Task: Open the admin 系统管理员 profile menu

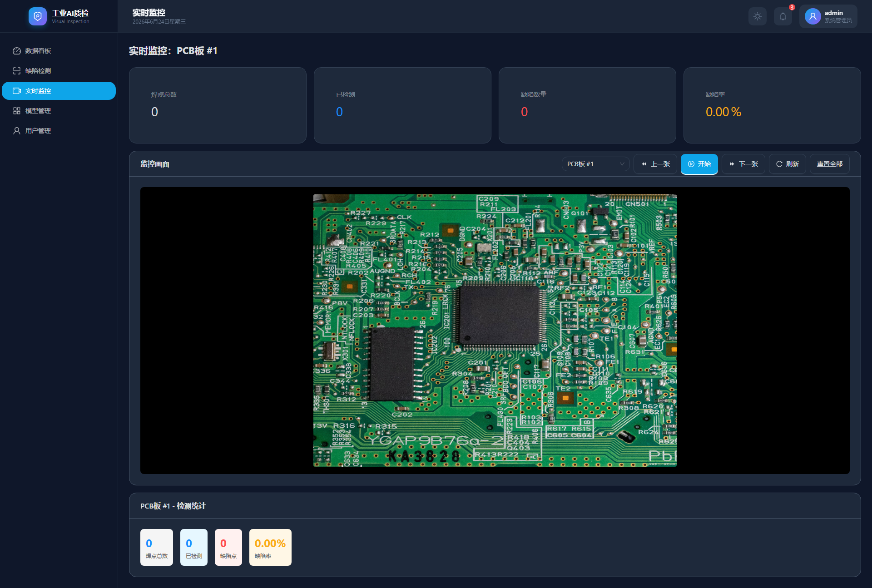Action: [x=828, y=16]
